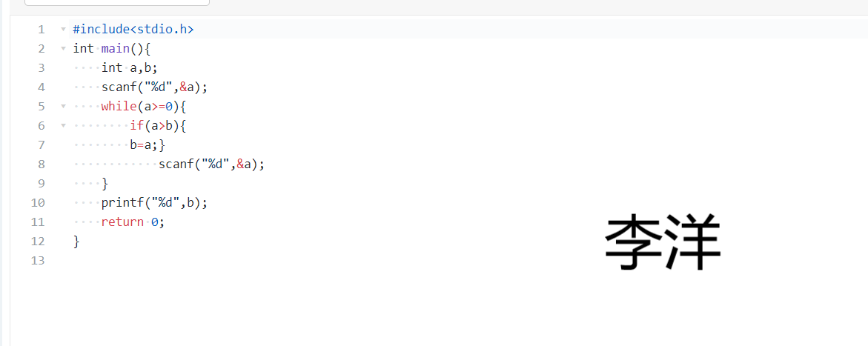Click the return keyword on line 11

click(122, 222)
